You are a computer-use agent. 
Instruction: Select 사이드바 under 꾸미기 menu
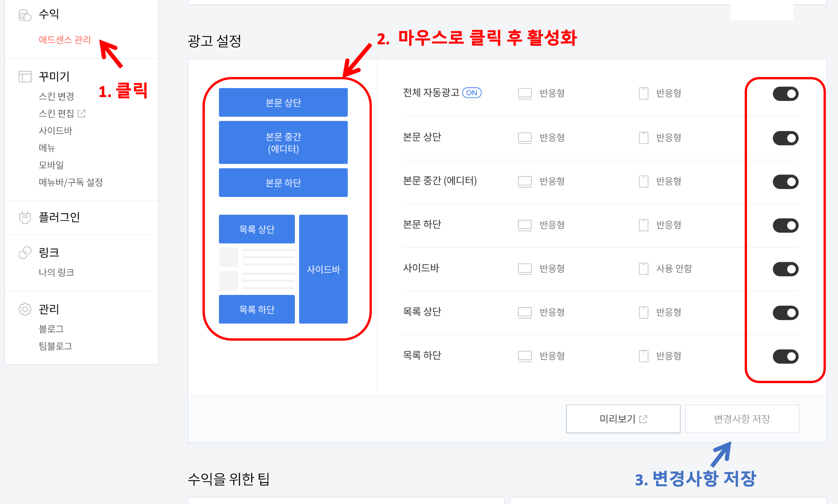coord(56,131)
